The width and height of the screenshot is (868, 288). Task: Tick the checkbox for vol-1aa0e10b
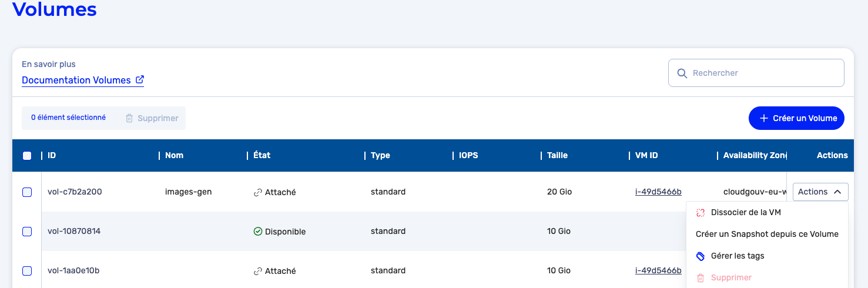[x=27, y=271]
